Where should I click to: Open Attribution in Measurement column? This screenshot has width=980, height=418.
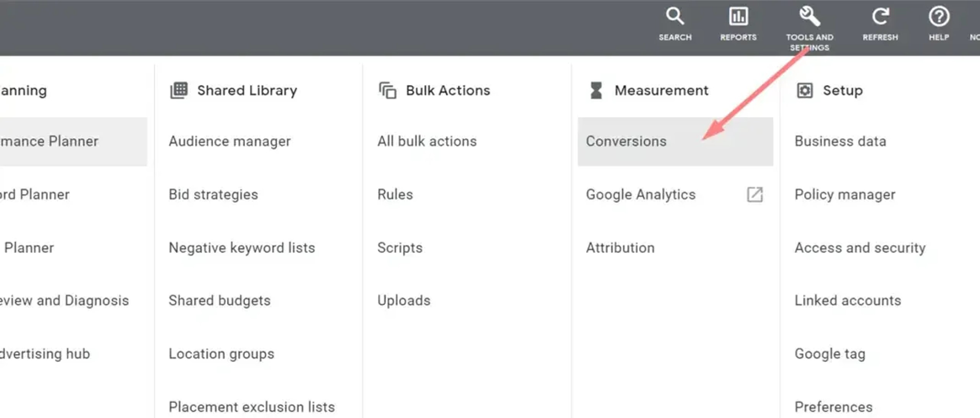point(620,248)
